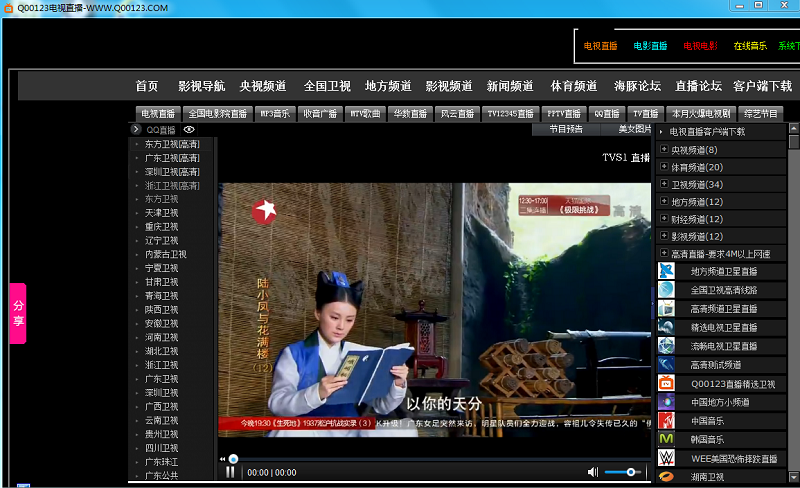
Task: Select 安徽卫视 channel
Action: [x=161, y=324]
